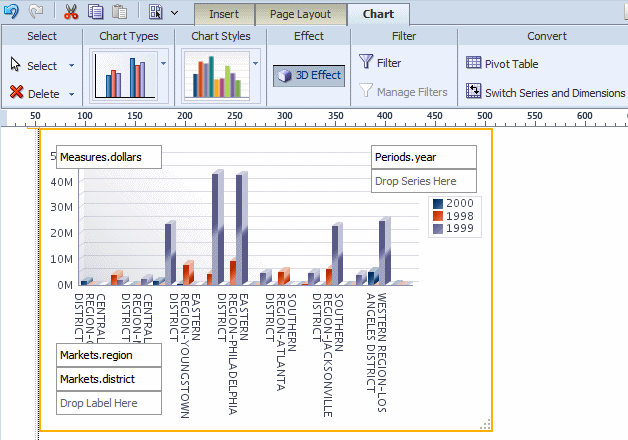Click the Undo icon
The image size is (628, 440).
coord(11,11)
